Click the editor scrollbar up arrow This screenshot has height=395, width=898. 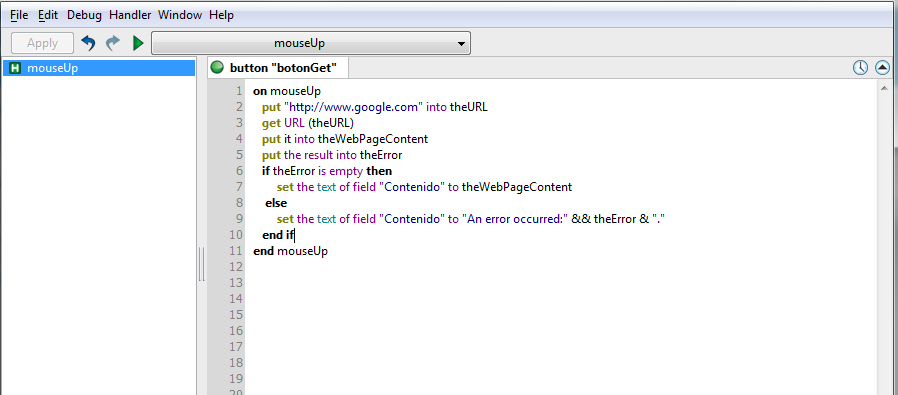[x=884, y=88]
